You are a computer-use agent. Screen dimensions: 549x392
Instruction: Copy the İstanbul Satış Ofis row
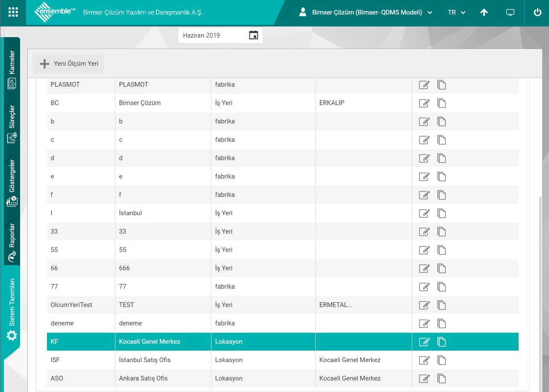coord(441,360)
